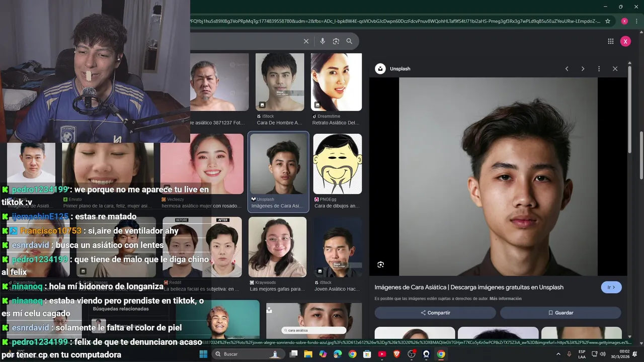Click the taskbar Buscar search box

pos(248,354)
